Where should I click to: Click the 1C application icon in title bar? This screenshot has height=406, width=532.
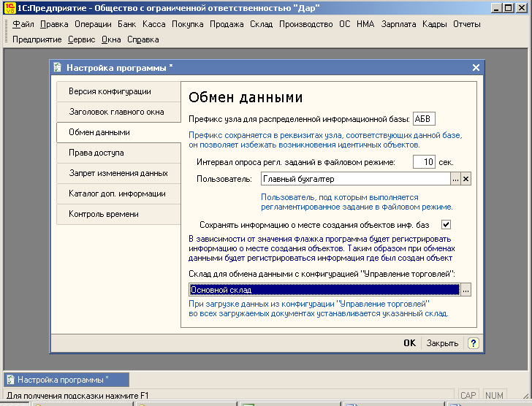pos(9,8)
